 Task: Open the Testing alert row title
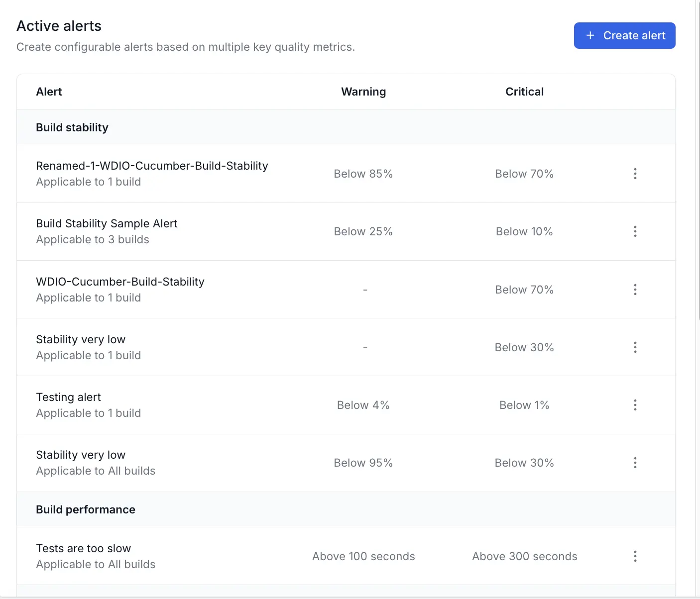(x=68, y=397)
